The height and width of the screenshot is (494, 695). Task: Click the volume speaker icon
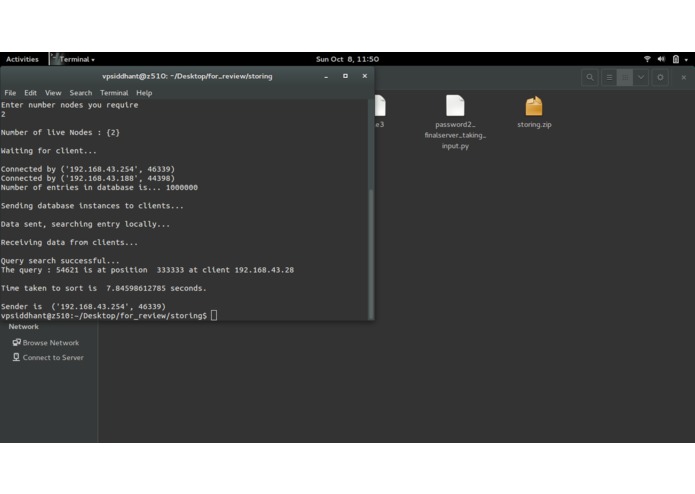tap(661, 59)
